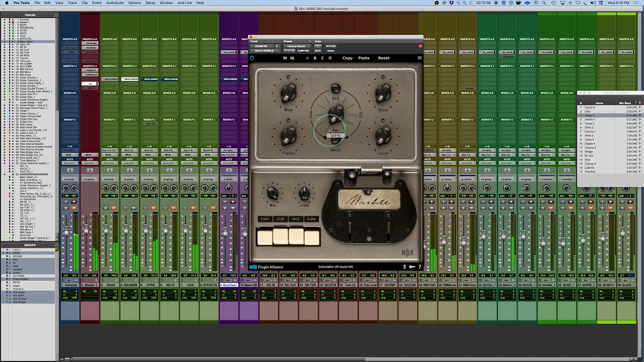Click the redo arrow in Warble plugin
This screenshot has width=644, height=362.
pyautogui.click(x=292, y=58)
